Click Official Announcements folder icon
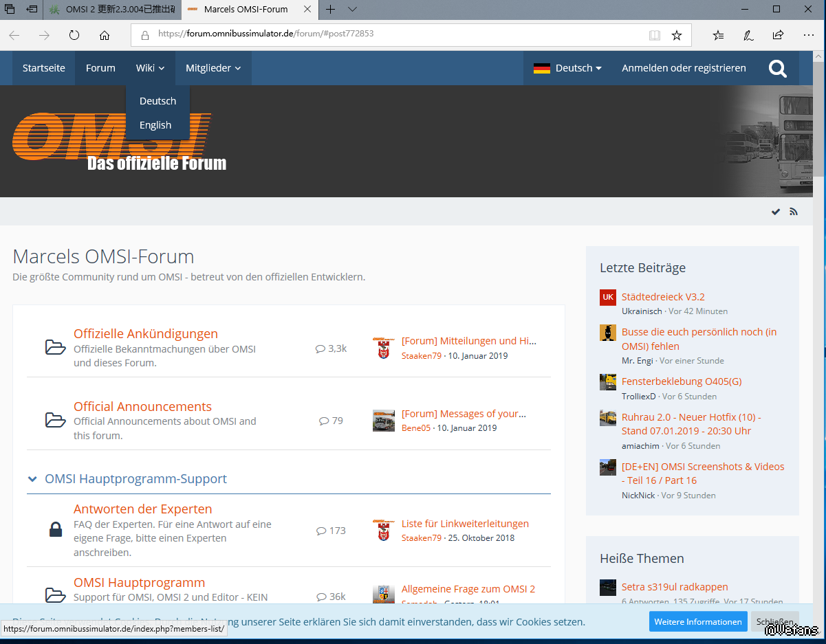The width and height of the screenshot is (826, 644). point(56,420)
